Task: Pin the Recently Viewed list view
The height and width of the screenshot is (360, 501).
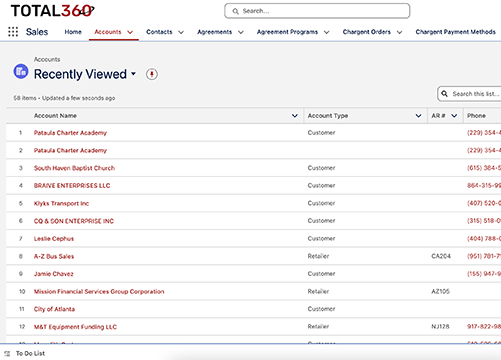Action: coord(152,74)
